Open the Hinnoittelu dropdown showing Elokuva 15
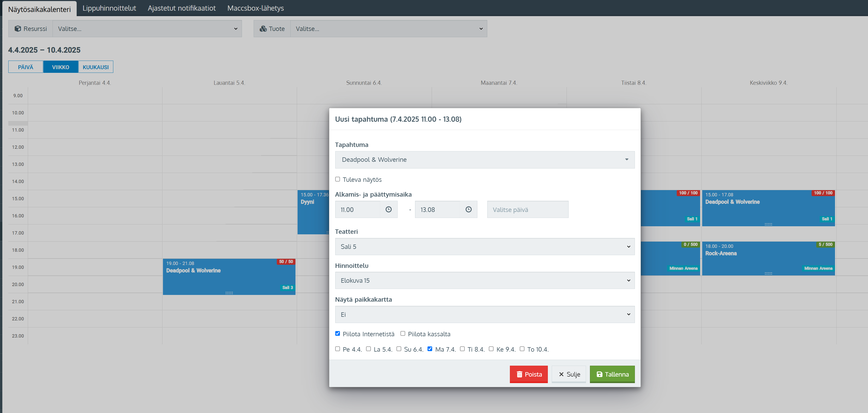 [x=484, y=281]
